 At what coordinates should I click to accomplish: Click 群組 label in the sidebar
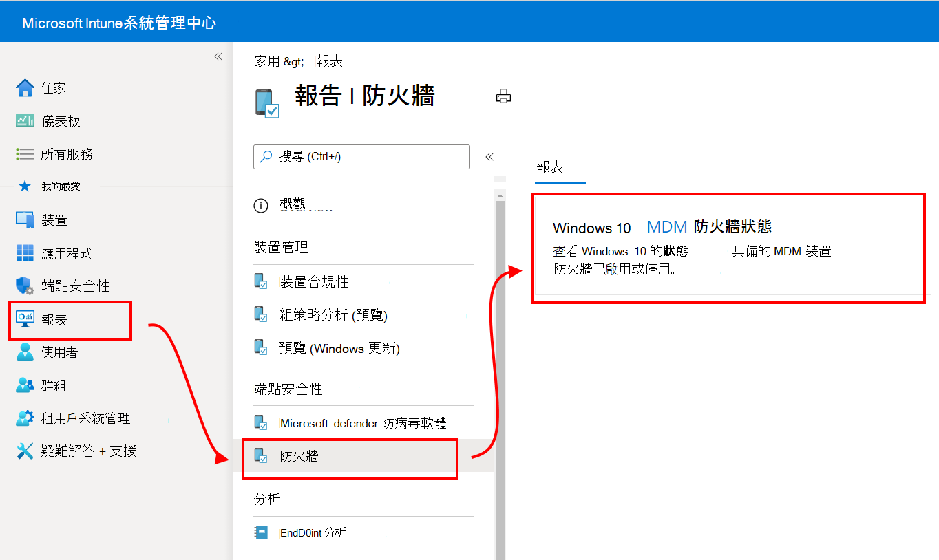[x=54, y=385]
